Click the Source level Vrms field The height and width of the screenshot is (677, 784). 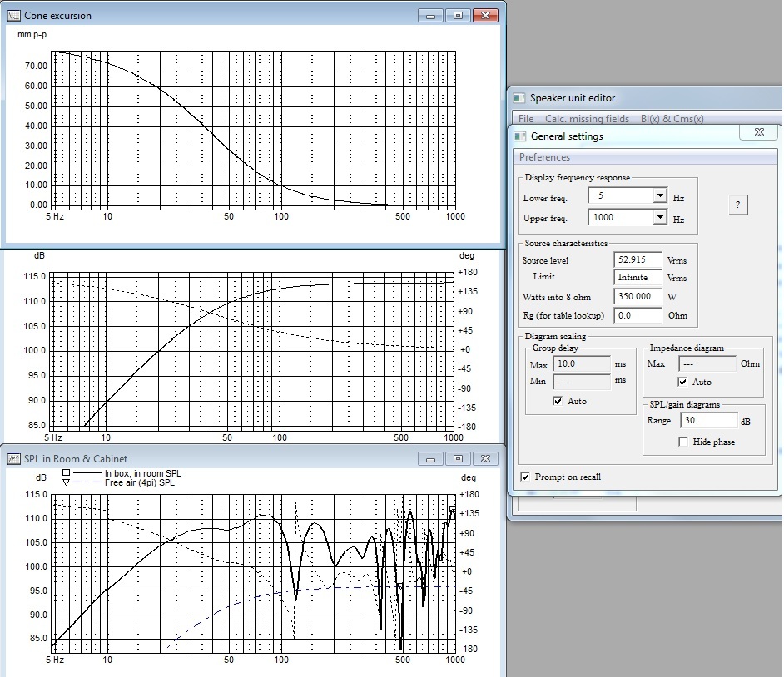(x=638, y=260)
